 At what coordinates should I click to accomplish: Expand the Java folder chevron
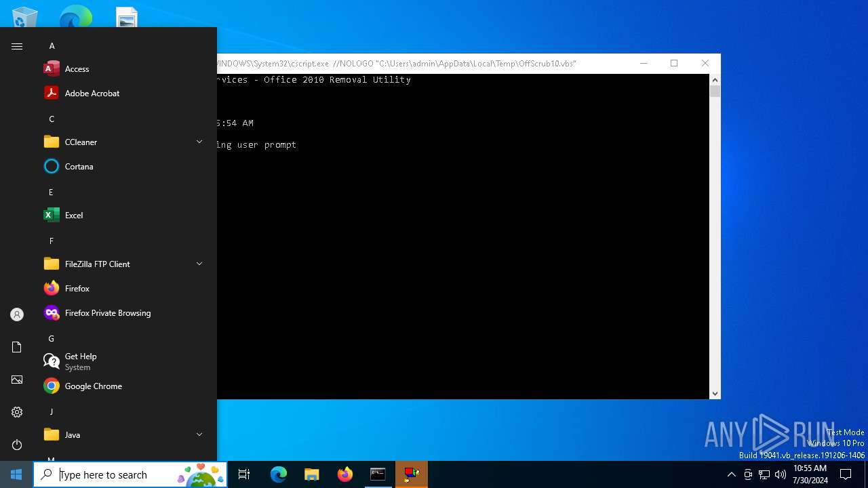[199, 434]
